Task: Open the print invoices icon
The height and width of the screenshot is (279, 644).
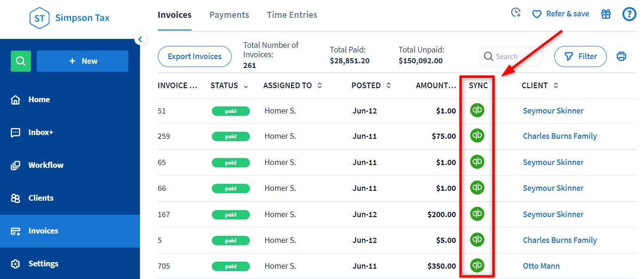Action: coord(621,56)
